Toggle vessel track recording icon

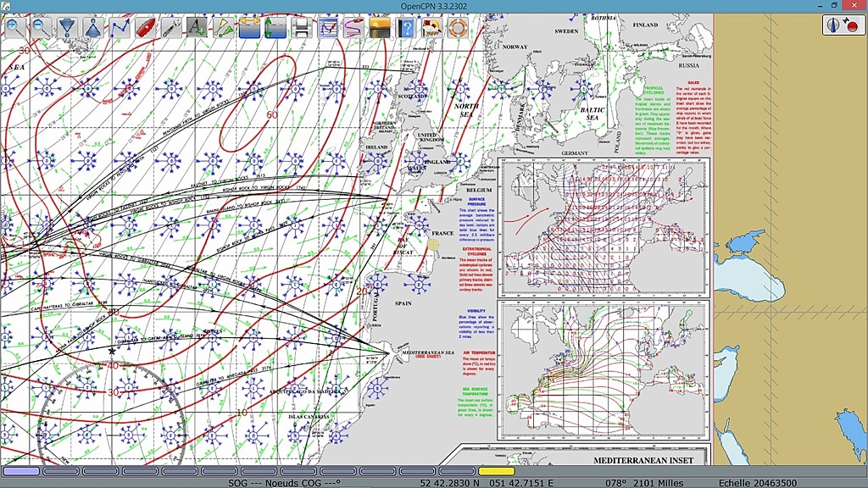coord(353,27)
